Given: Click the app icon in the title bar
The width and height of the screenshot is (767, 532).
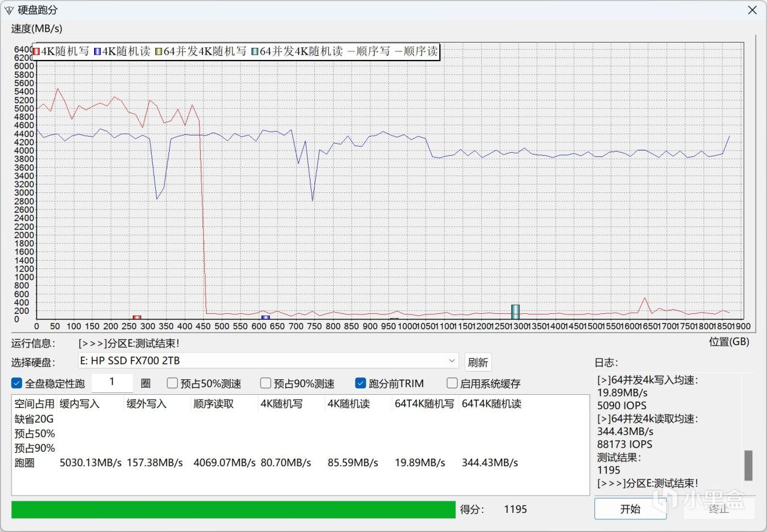Looking at the screenshot, I should [9, 10].
